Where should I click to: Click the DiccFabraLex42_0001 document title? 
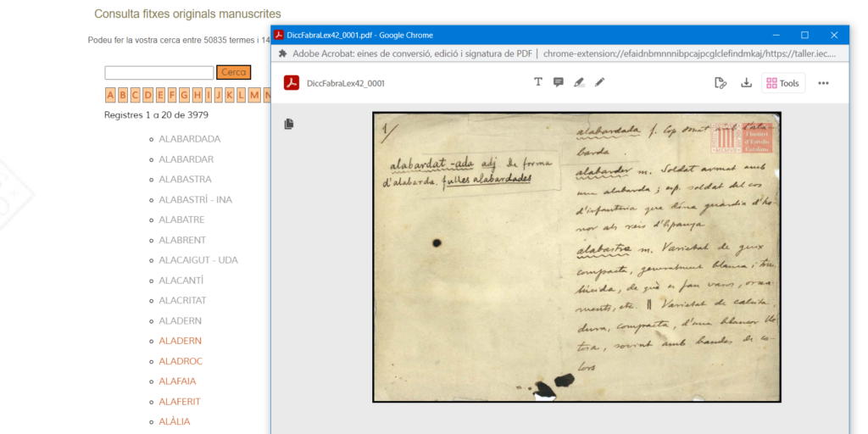pyautogui.click(x=346, y=84)
